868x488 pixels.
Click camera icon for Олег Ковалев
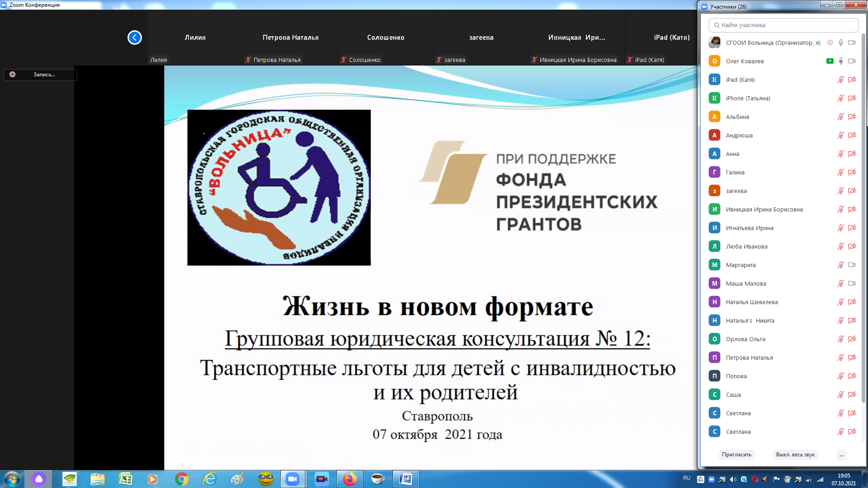coord(852,61)
